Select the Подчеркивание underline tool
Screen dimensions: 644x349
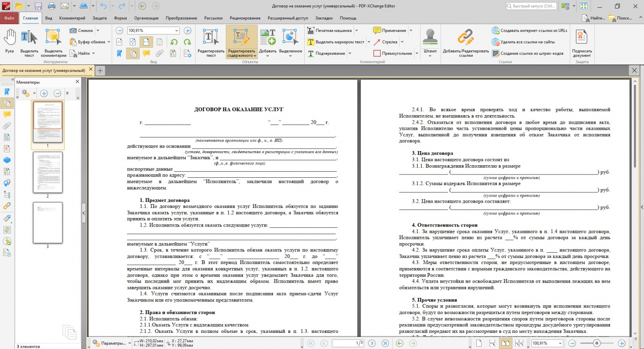(x=326, y=53)
